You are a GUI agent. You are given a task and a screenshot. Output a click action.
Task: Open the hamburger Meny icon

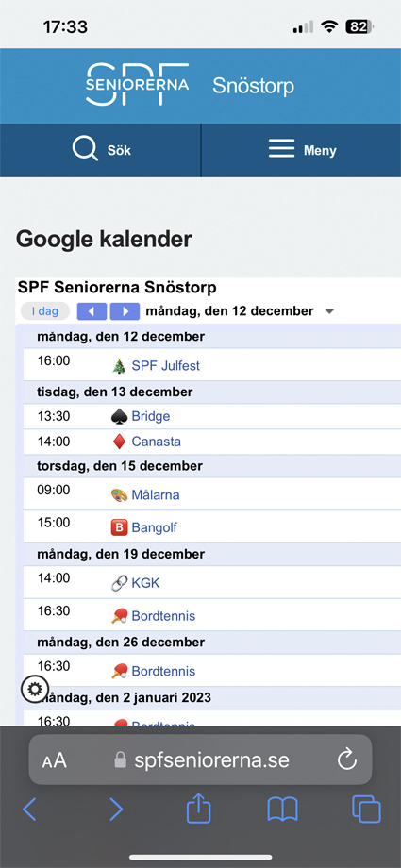click(281, 149)
